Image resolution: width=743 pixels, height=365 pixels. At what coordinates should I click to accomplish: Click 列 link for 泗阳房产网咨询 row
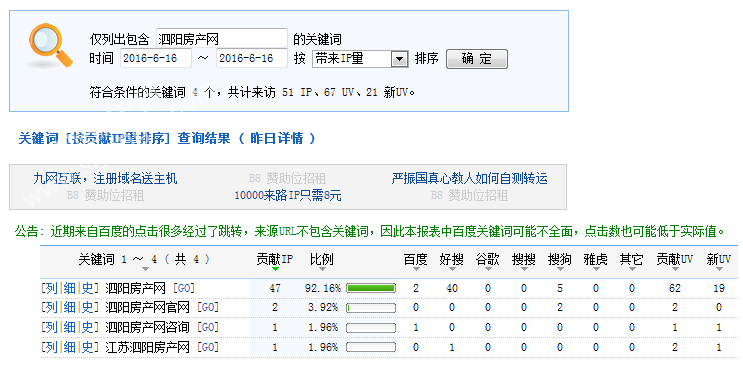pos(51,328)
